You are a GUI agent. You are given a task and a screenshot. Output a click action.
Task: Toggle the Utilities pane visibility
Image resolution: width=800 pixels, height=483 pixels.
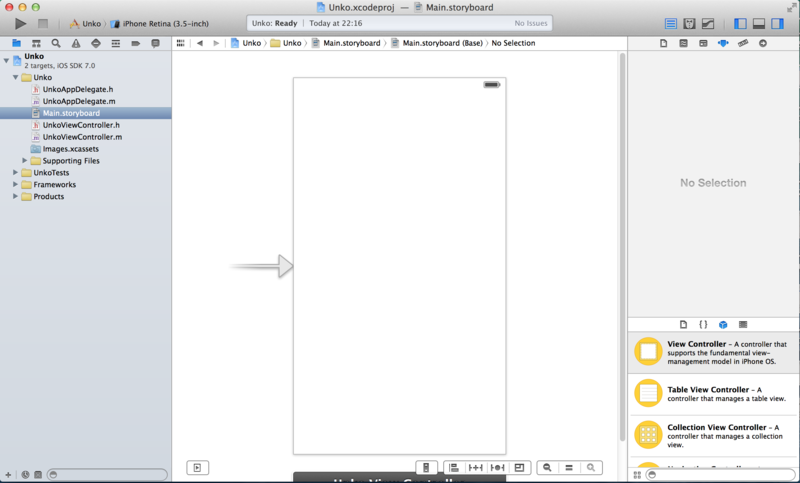tap(778, 23)
